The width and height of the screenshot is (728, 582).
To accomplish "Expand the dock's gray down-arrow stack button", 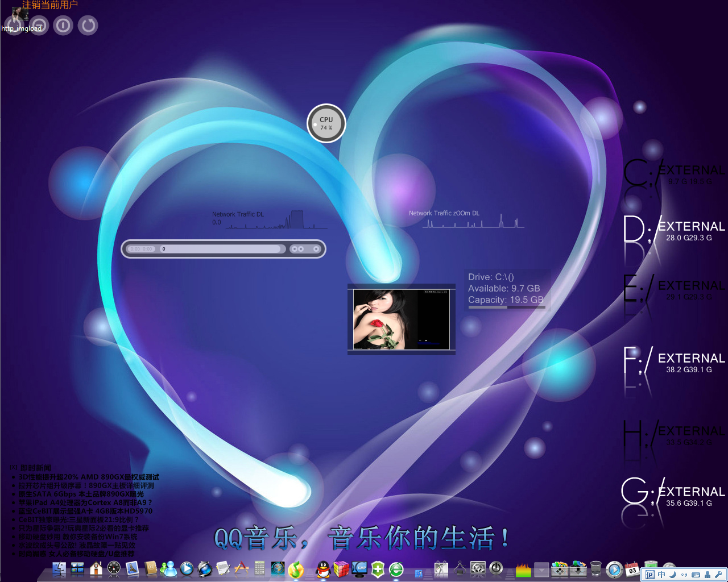I will click(541, 569).
